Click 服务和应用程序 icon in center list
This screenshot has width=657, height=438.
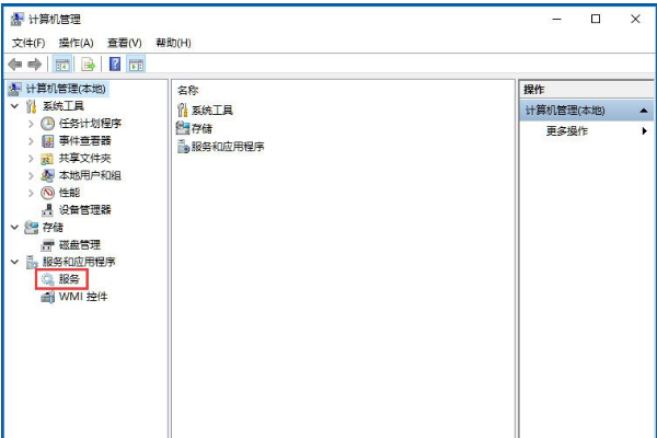point(183,146)
